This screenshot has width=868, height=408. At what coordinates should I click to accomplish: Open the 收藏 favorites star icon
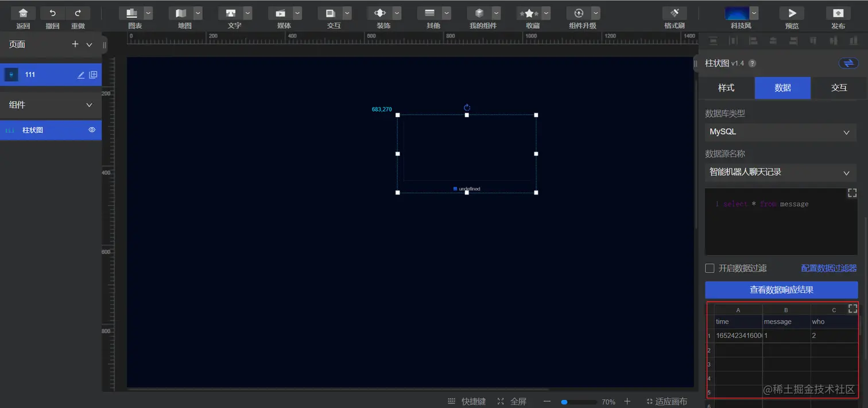tap(529, 13)
